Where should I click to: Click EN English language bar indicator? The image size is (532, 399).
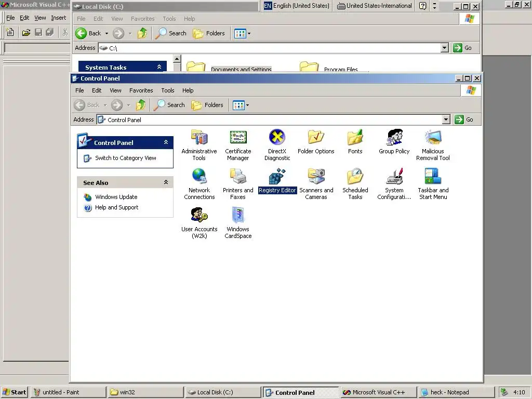point(297,6)
